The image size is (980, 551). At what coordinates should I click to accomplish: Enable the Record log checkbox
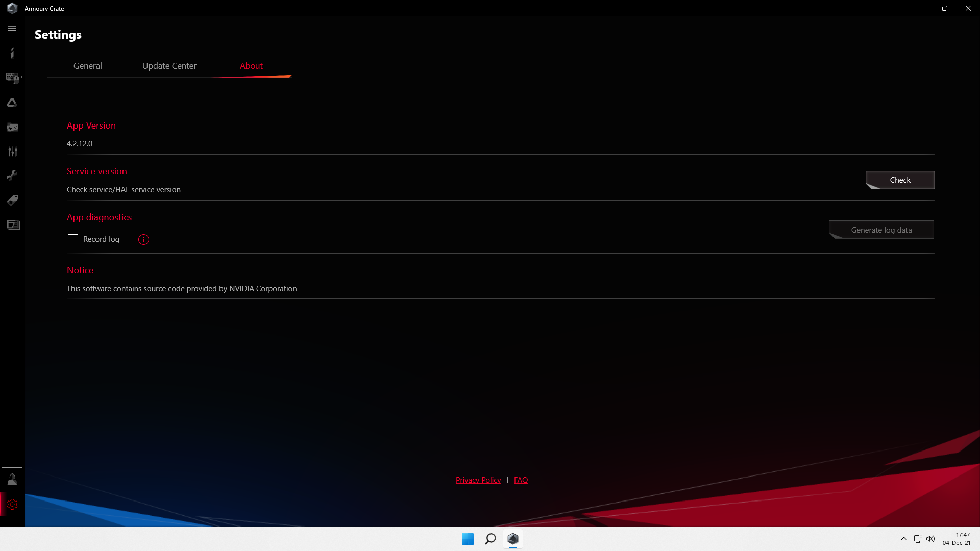[x=73, y=239]
